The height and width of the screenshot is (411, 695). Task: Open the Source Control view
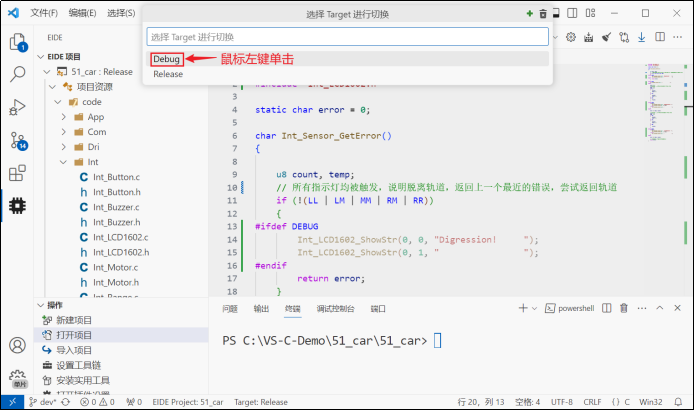point(19,141)
